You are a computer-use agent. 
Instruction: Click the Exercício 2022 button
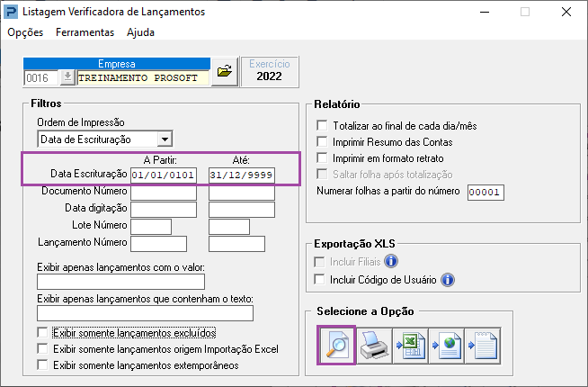click(269, 71)
